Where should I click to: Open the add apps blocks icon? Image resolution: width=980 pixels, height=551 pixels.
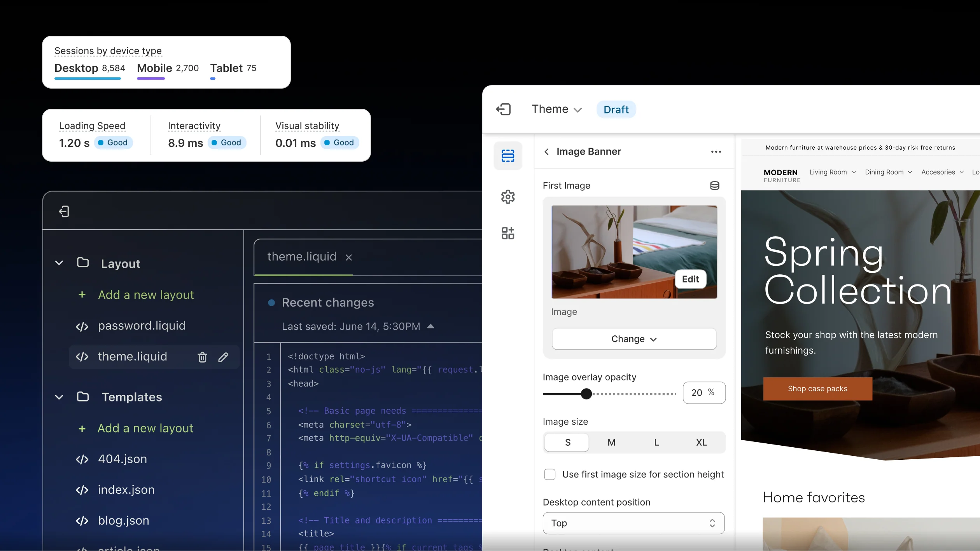(x=508, y=233)
